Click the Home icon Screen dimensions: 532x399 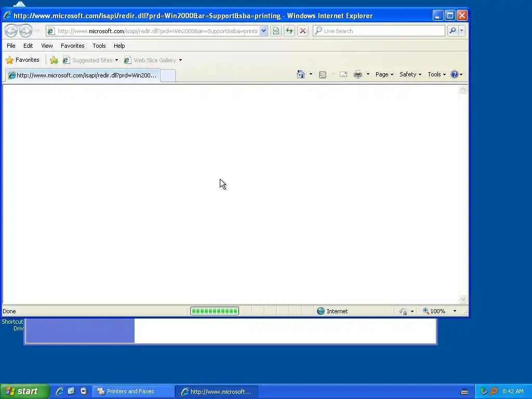point(301,74)
